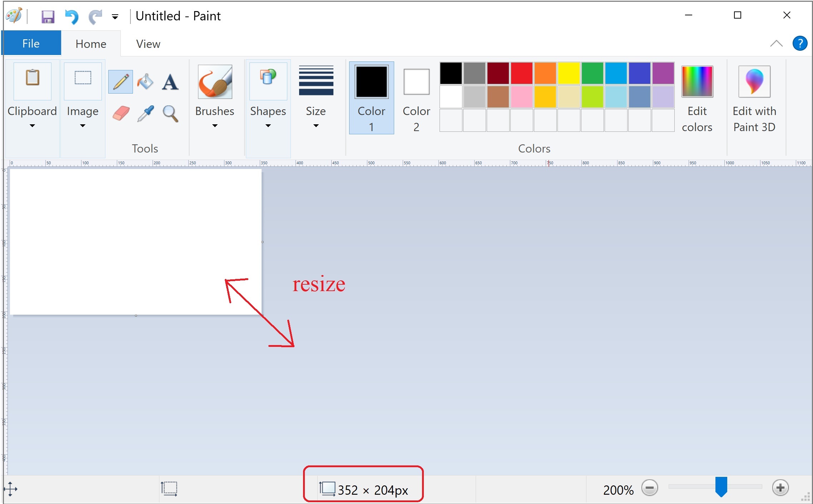
Task: Open Edit with Paint 3D
Action: click(x=754, y=98)
